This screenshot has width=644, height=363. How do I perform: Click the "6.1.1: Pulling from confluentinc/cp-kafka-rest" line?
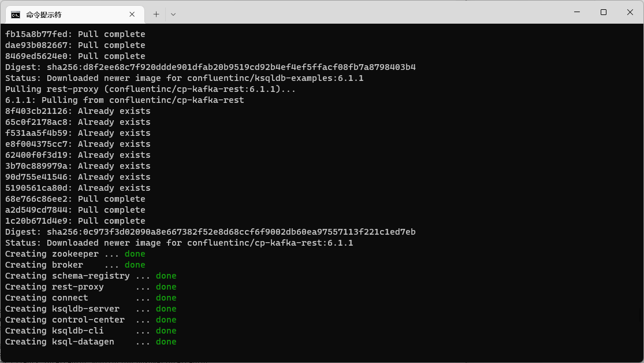(x=124, y=100)
